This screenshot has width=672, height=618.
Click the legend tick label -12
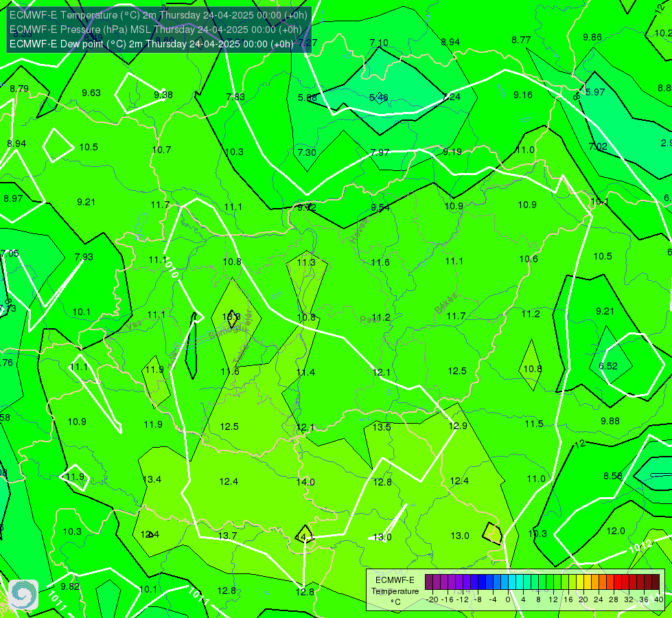(463, 599)
